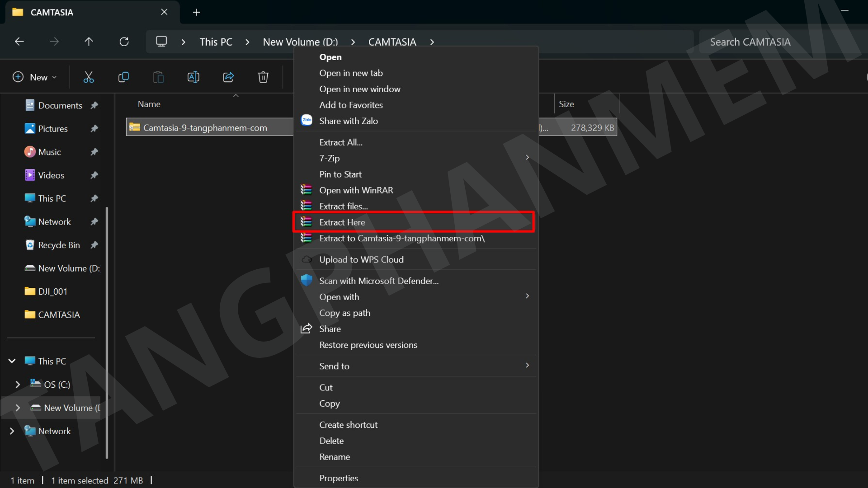This screenshot has height=488, width=868.
Task: Click the WinRAR icon beside Open with WinRAR
Action: click(307, 190)
